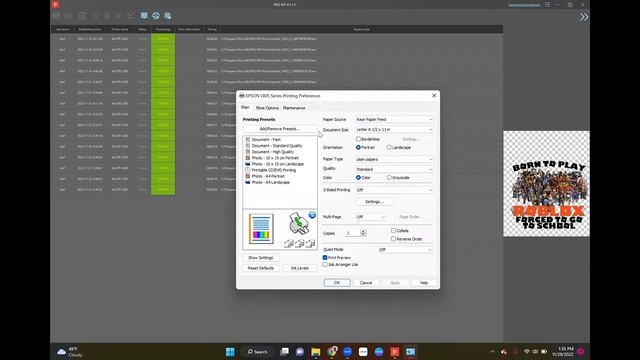The width and height of the screenshot is (640, 360).
Task: Open File Explorer from the taskbar
Action: click(316, 351)
